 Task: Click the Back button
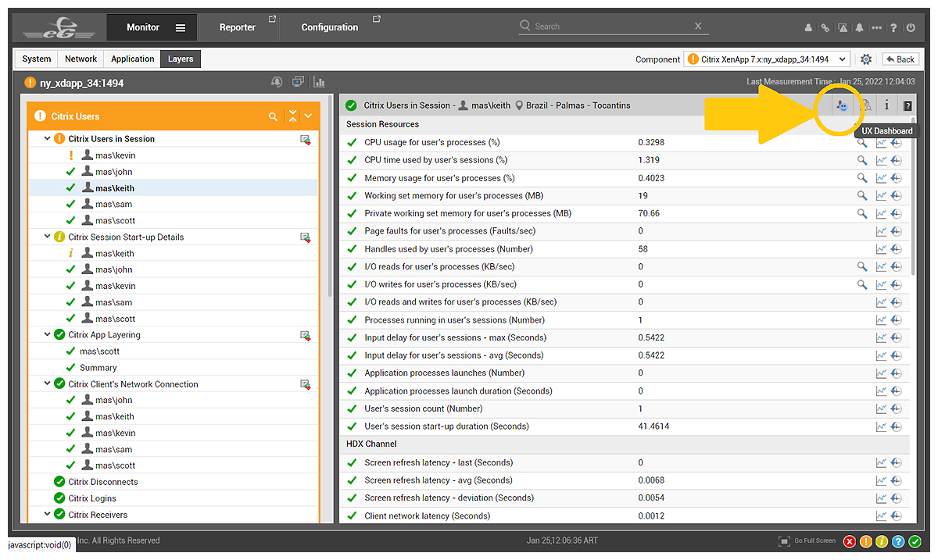coord(900,59)
